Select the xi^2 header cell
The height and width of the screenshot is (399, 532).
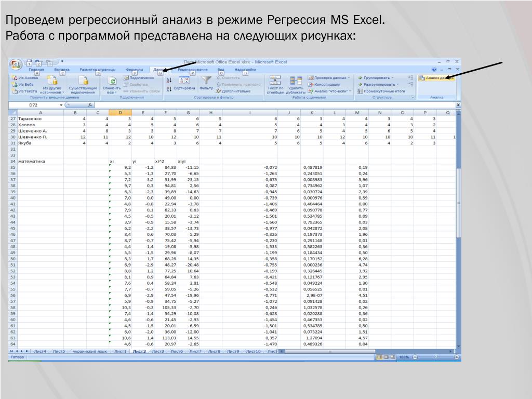pyautogui.click(x=166, y=161)
